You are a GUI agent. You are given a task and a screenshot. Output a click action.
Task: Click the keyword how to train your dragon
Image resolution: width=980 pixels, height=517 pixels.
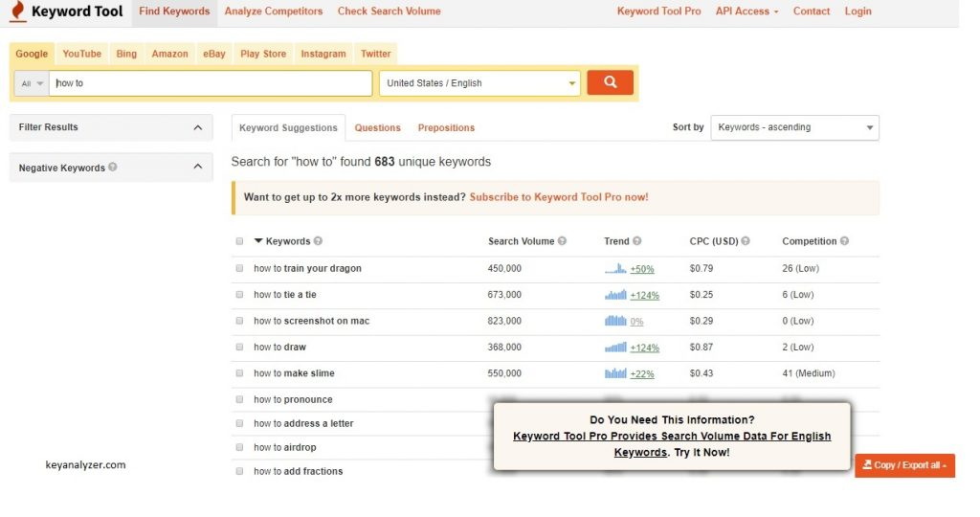pos(307,268)
